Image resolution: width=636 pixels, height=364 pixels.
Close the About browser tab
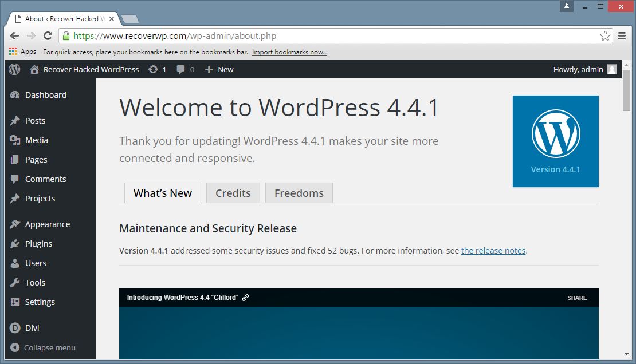(112, 19)
